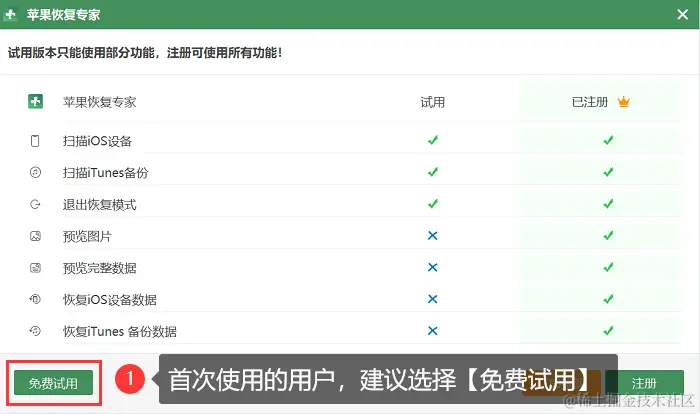Viewport: 700px width, 414px height.
Task: Click the green plus icon beside 苹果恢复专家 header
Action: tap(35, 101)
